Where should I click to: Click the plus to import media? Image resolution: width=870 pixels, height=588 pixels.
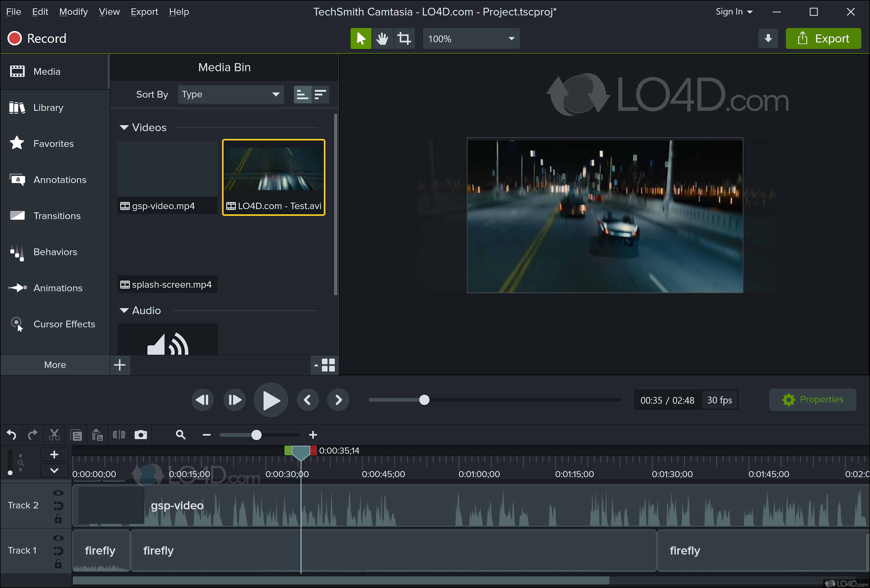click(120, 365)
